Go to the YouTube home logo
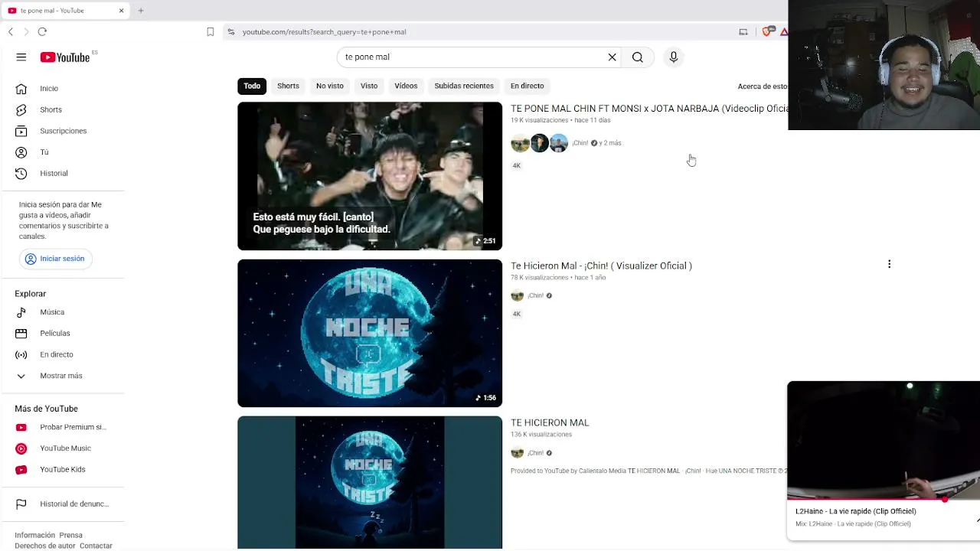This screenshot has height=551, width=980. click(x=65, y=57)
